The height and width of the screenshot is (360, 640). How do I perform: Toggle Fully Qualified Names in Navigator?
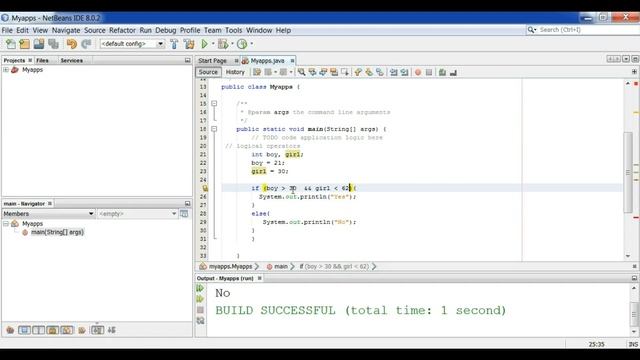pyautogui.click(x=82, y=330)
